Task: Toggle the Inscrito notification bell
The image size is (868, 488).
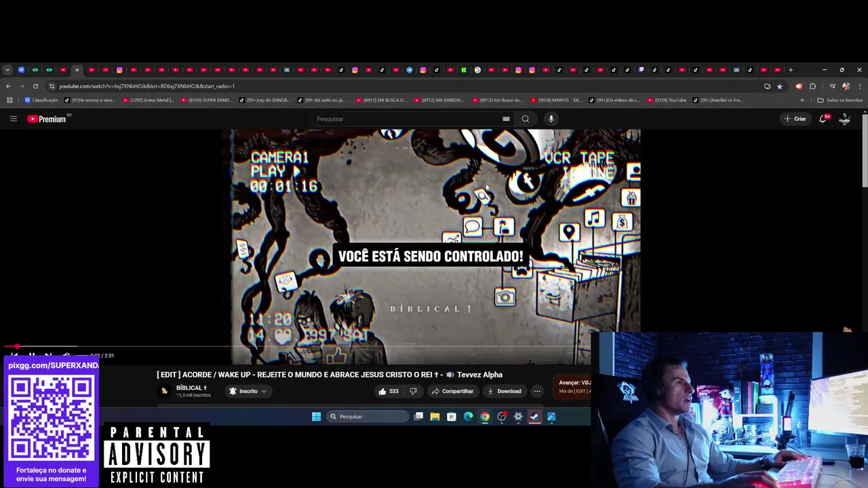Action: pyautogui.click(x=233, y=391)
